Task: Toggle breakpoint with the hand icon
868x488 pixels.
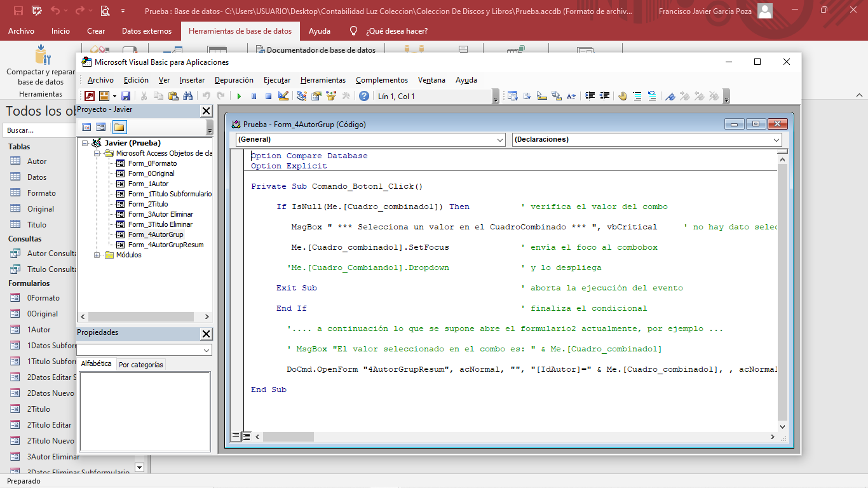Action: (x=623, y=96)
